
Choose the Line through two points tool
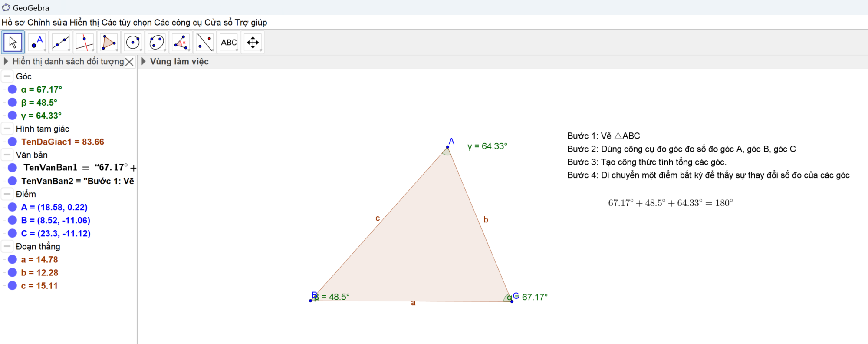point(61,43)
